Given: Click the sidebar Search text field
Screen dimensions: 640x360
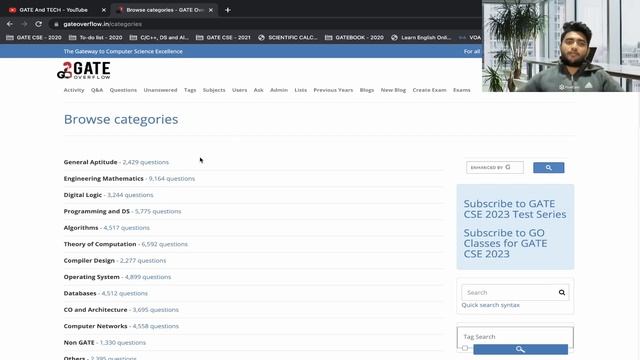Looking at the screenshot, I should tap(509, 292).
